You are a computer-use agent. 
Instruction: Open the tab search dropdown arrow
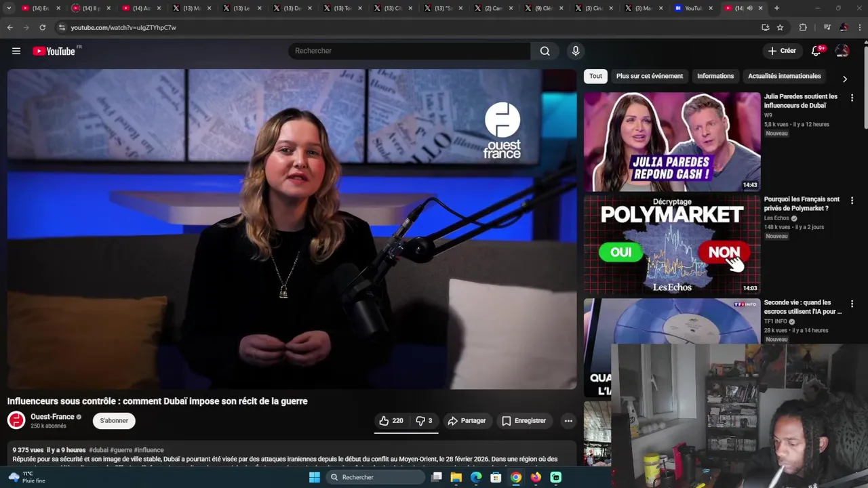9,8
